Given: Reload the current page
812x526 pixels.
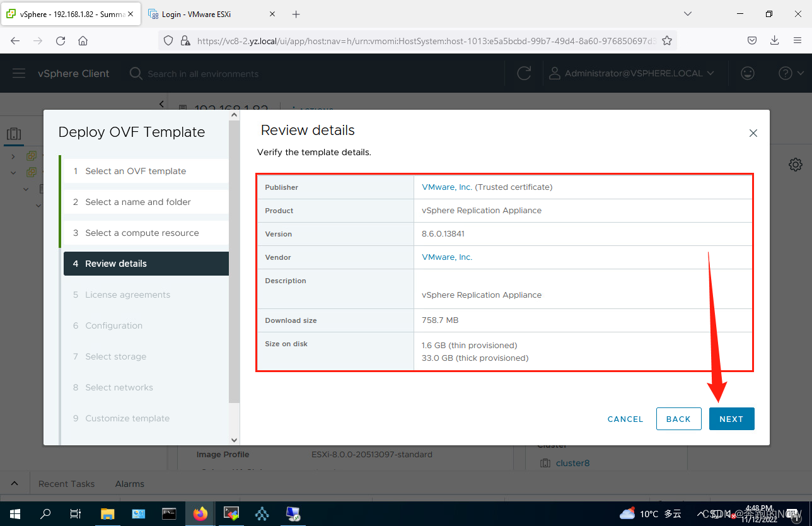Looking at the screenshot, I should pyautogui.click(x=61, y=40).
